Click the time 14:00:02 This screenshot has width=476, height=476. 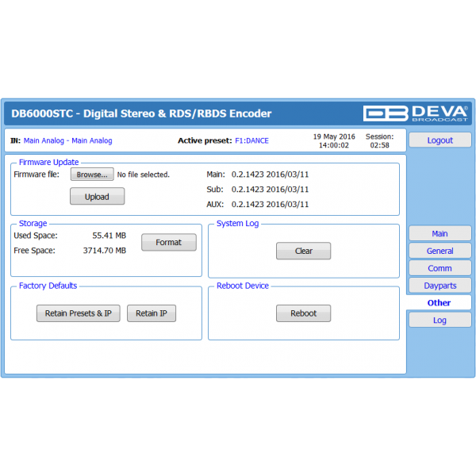[x=334, y=145]
